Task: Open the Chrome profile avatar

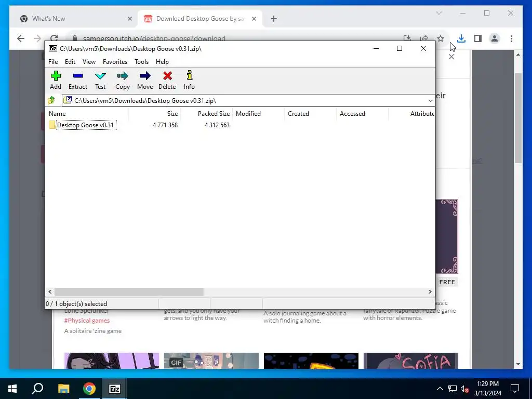Action: [x=495, y=38]
